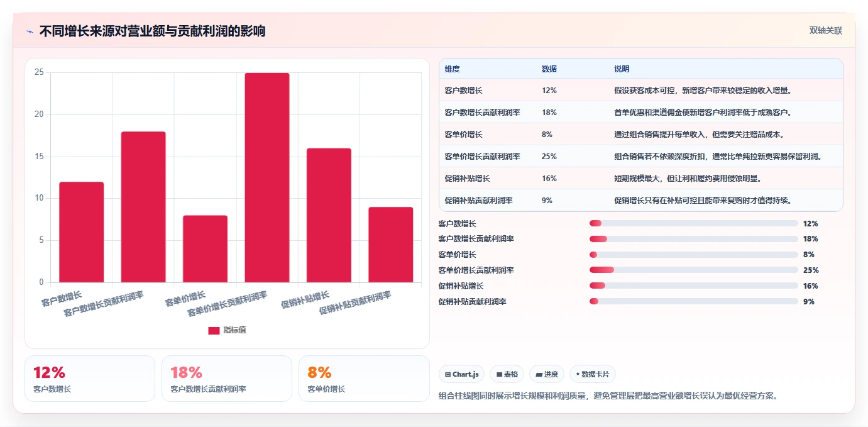Click the footer note starting 组合柱线图同时展示
868x427 pixels.
(x=608, y=396)
